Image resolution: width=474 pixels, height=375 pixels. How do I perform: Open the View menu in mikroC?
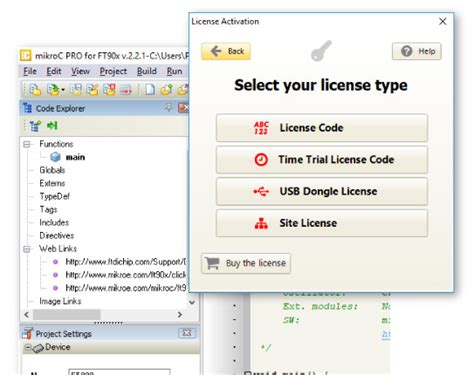(x=80, y=71)
